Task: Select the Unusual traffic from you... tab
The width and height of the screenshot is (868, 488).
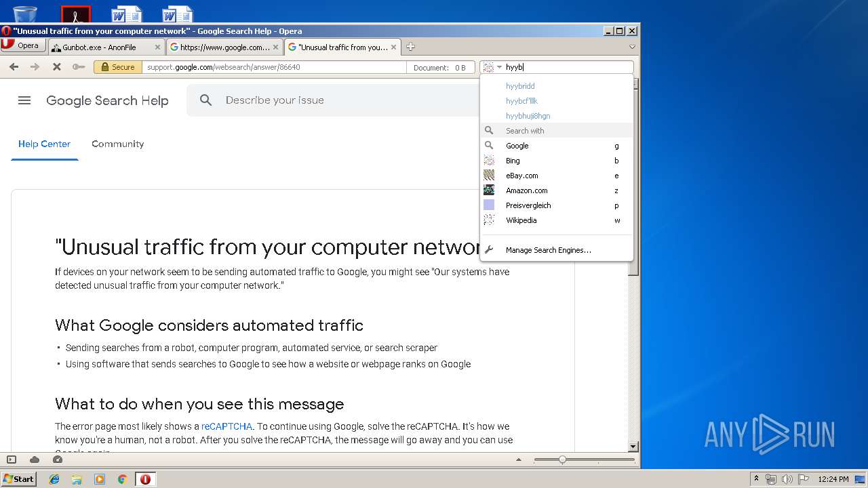Action: (x=343, y=47)
